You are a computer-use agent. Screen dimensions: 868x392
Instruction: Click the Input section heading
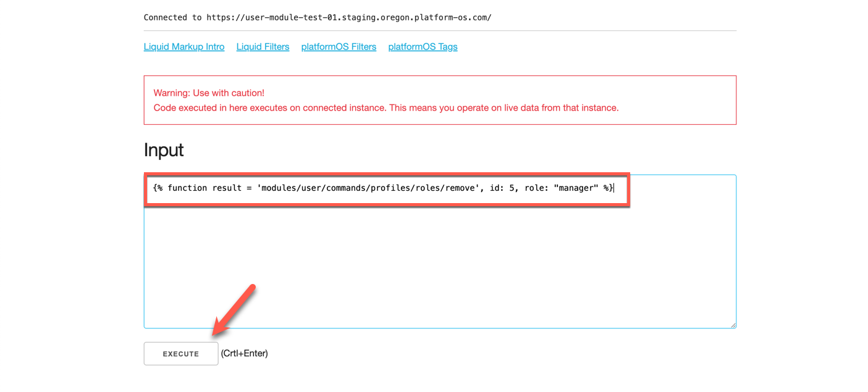pos(162,149)
